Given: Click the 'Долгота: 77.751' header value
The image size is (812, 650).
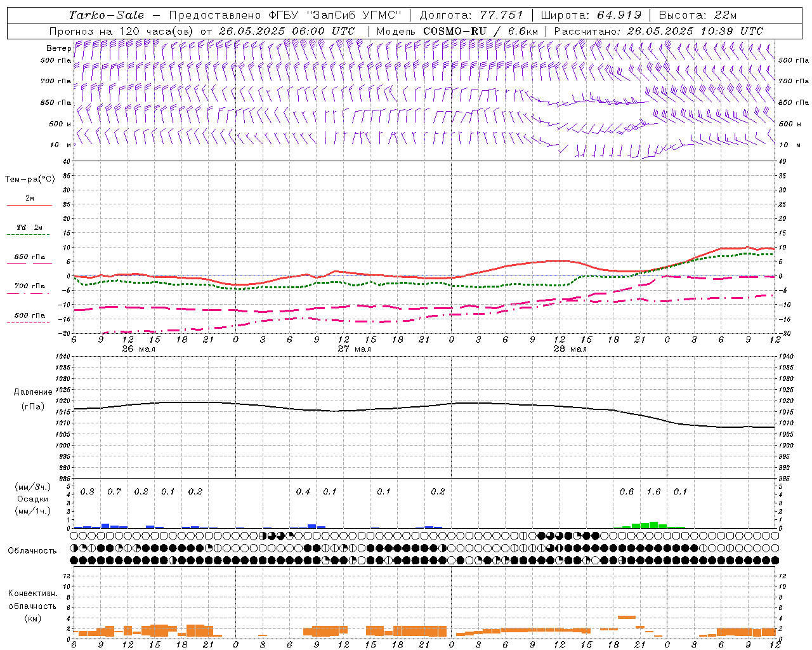Looking at the screenshot, I should (x=471, y=15).
